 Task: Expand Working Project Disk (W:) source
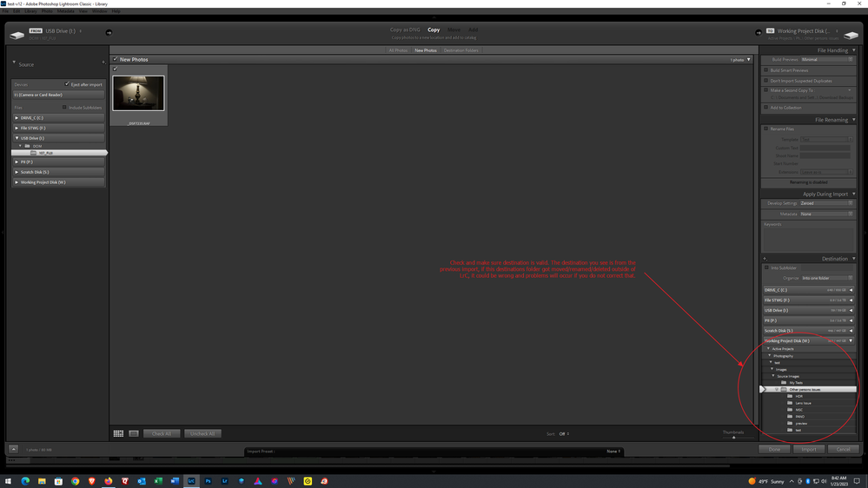point(17,182)
